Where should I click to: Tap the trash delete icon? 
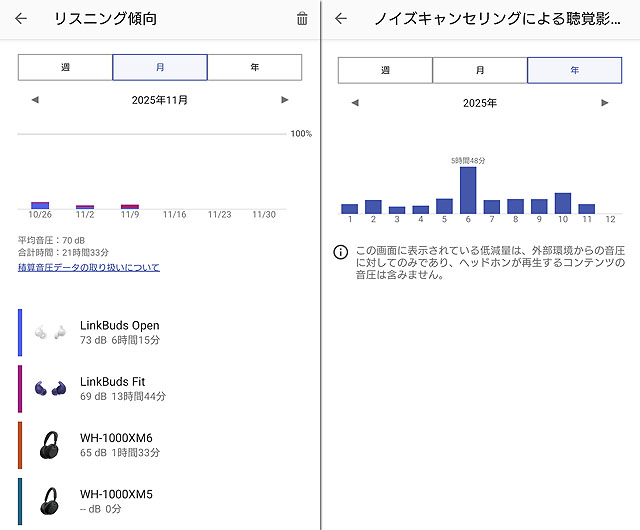[302, 19]
